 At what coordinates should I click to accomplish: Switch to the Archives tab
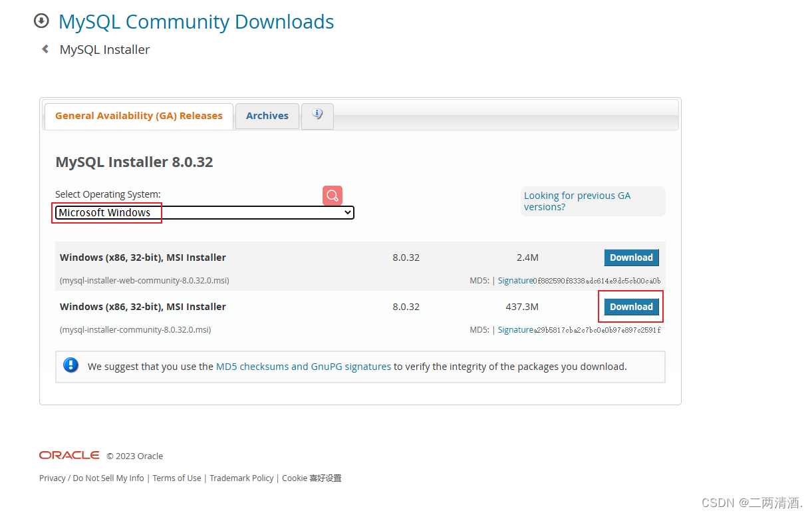coord(267,116)
